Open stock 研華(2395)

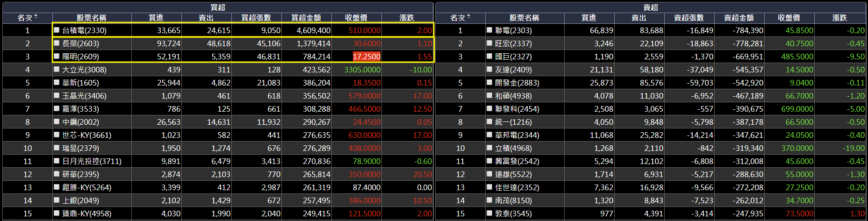80,174
